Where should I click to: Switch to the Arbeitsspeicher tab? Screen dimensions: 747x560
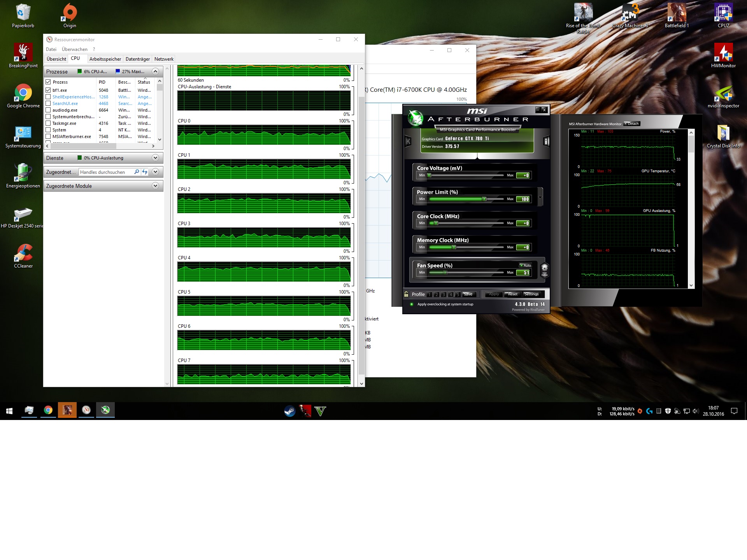(105, 59)
